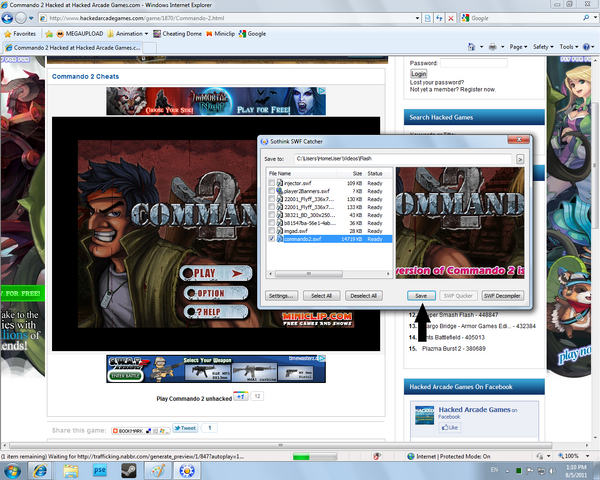Screen dimensions: 600x480
Task: Check the 133 KB 22001_Flyff file checkbox
Action: (271, 207)
